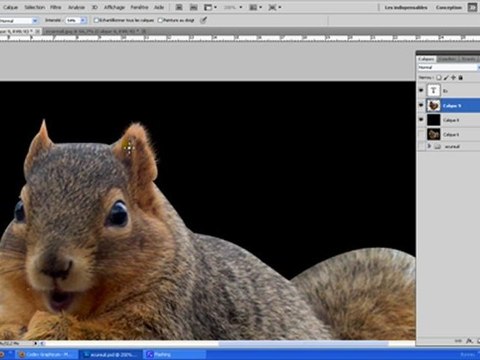Lock all with the padlock icon

click(x=461, y=78)
